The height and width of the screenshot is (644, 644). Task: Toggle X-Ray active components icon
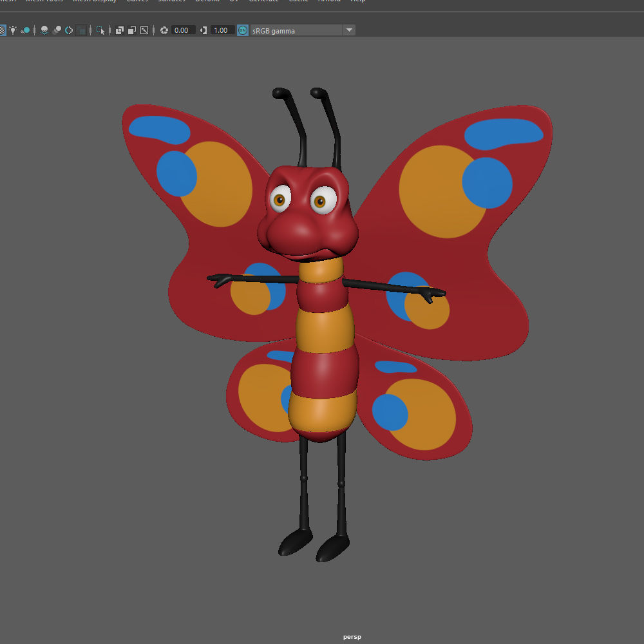pos(132,30)
